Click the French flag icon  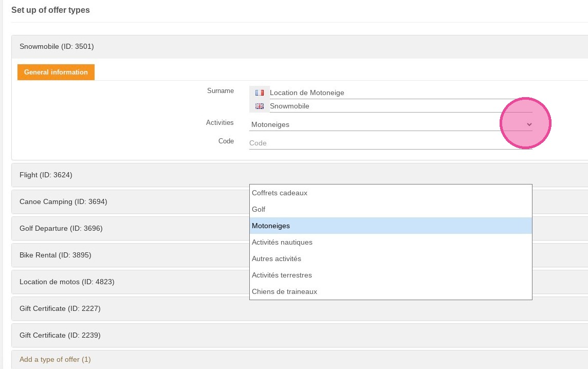pos(260,93)
